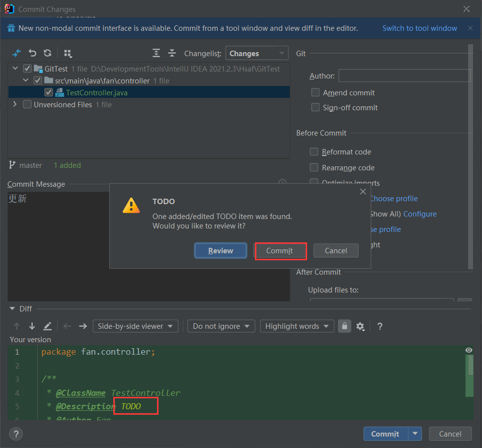Click the Rollback icon in toolbar
This screenshot has width=482, height=448.
(x=32, y=53)
